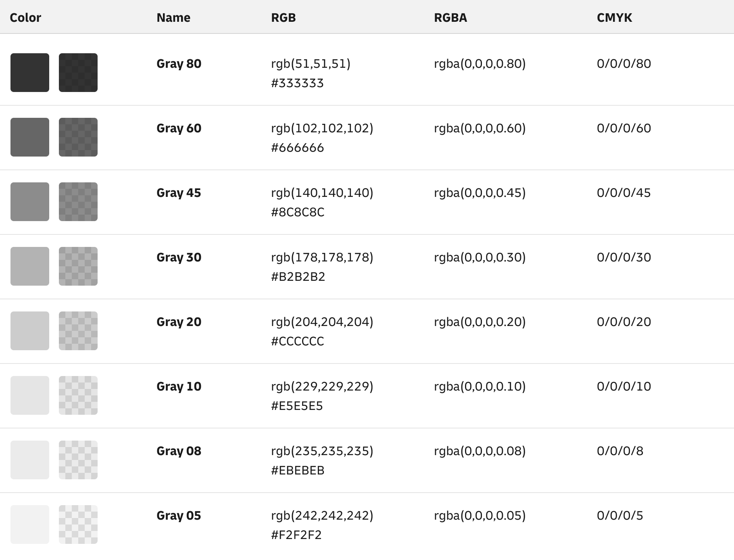Select the checkered Gray 45 alpha swatch
Viewport: 734px width, 560px height.
click(x=78, y=202)
